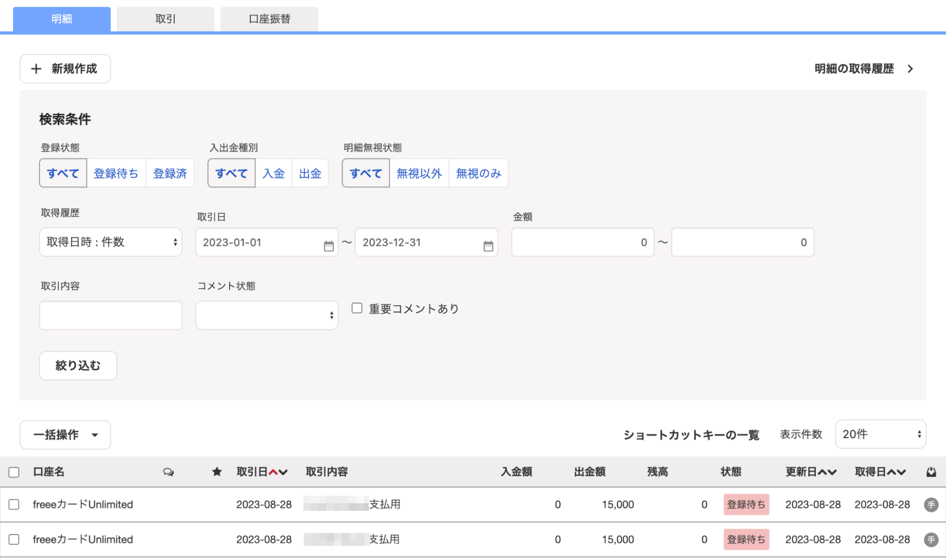Open the 表示件数 20件 dropdown
Screen dimensions: 946x560
pos(881,434)
